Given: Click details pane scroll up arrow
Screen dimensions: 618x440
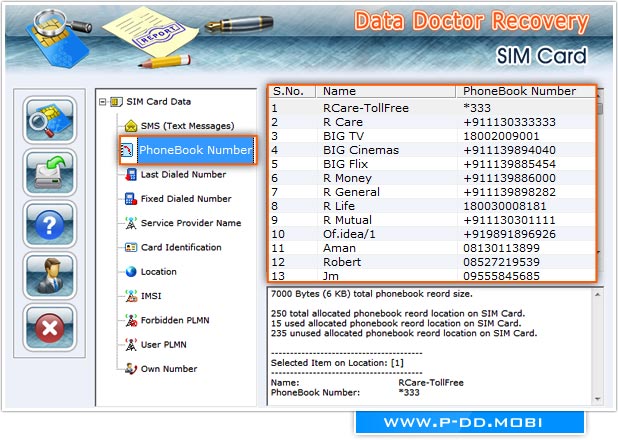Looking at the screenshot, I should [598, 295].
